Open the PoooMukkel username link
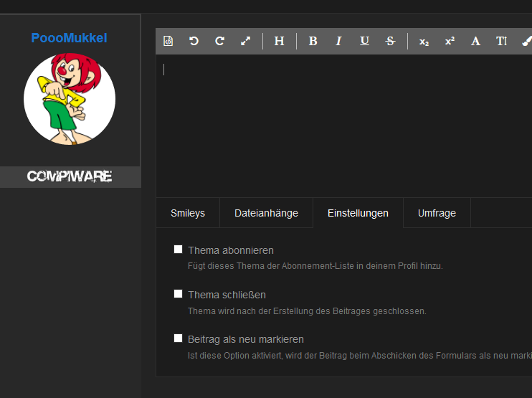 [x=69, y=37]
